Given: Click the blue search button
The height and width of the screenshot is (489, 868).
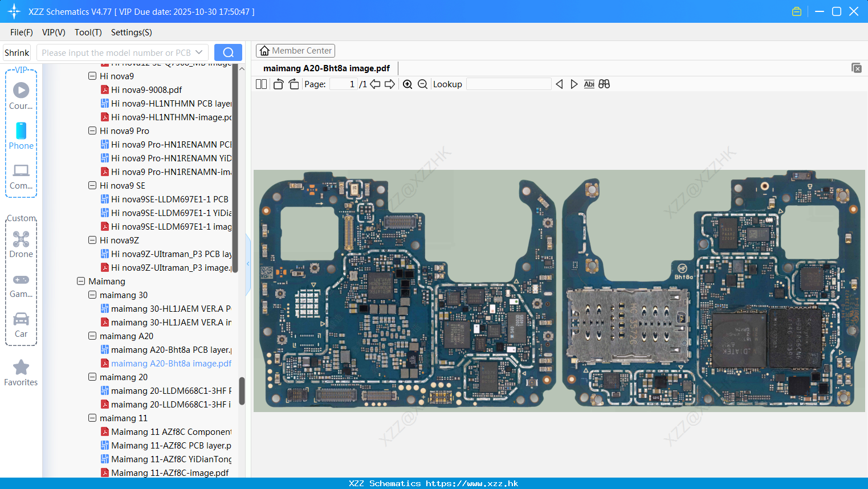Looking at the screenshot, I should pyautogui.click(x=228, y=52).
